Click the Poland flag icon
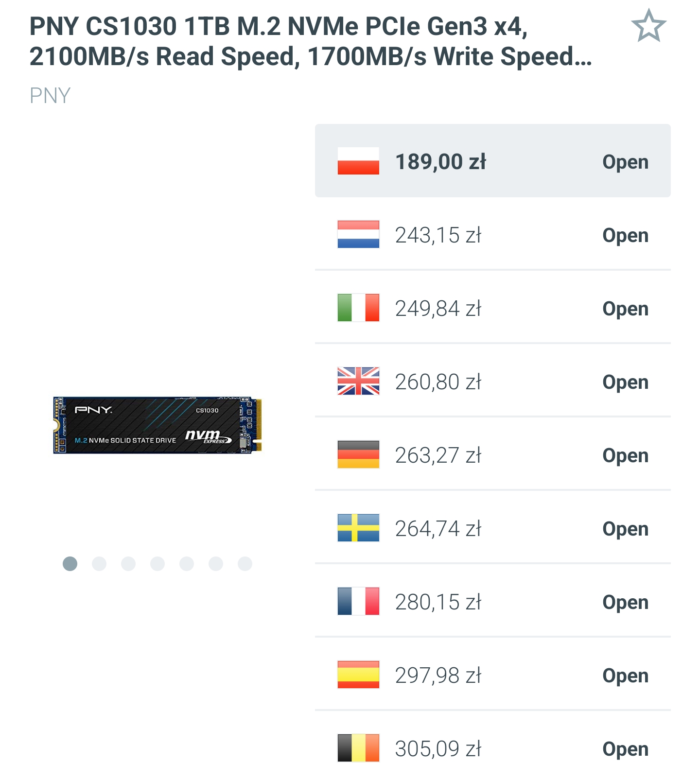This screenshot has width=700, height=781. [358, 161]
